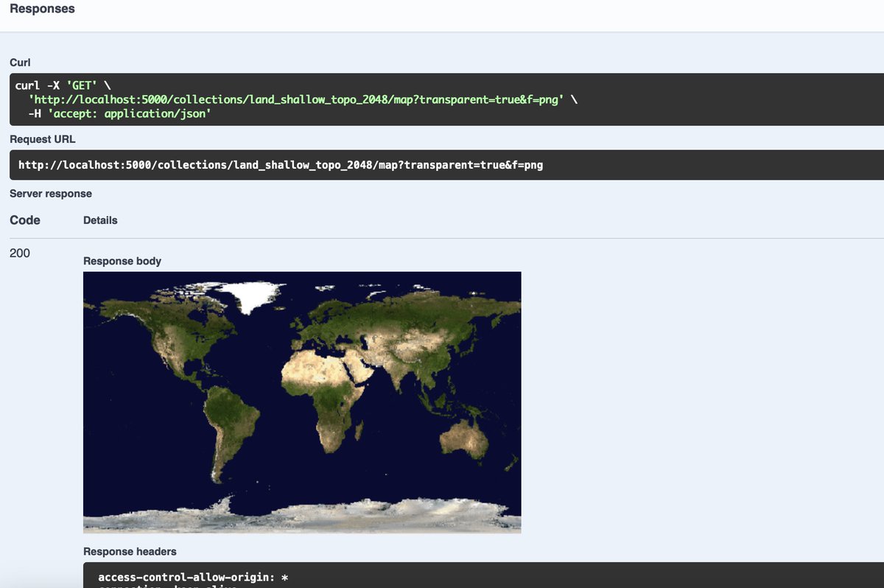Select the 200 status code
This screenshot has height=588, width=884.
click(18, 253)
